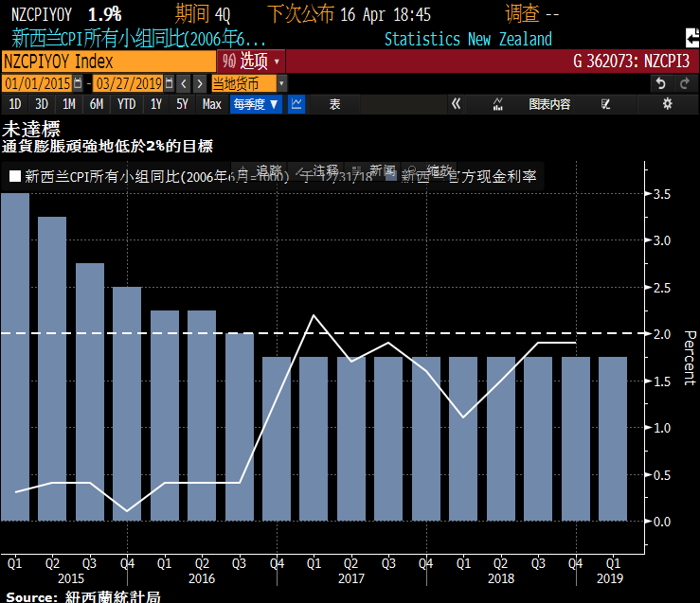Open the 图表内容 chart content button
This screenshot has width=700, height=603.
pyautogui.click(x=549, y=104)
